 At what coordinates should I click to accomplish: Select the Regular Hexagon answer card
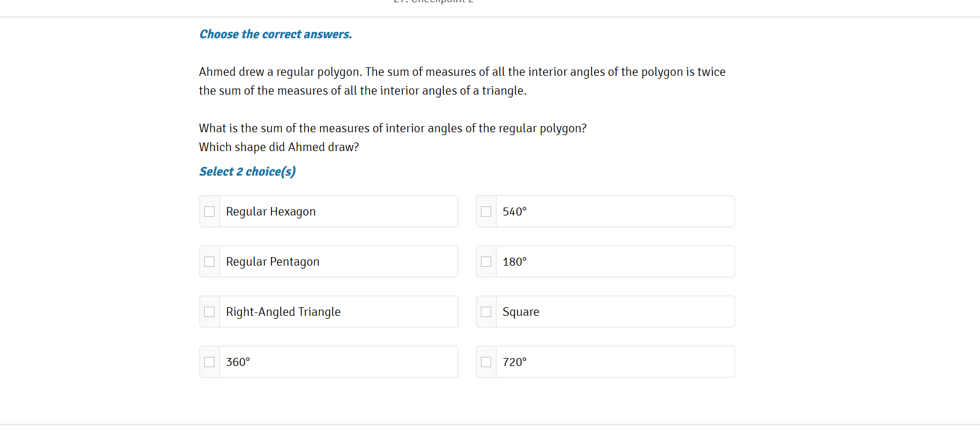click(328, 211)
